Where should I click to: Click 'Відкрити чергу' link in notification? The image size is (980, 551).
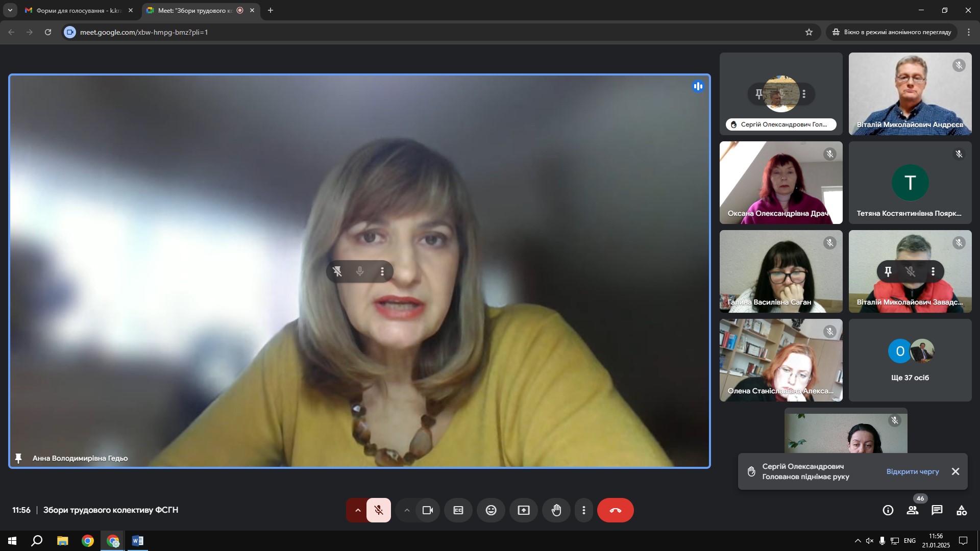913,471
